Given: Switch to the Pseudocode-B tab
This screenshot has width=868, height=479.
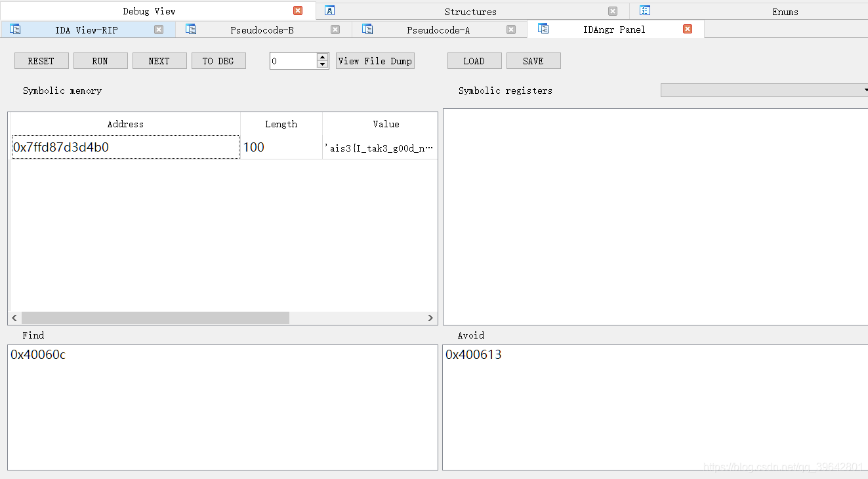Looking at the screenshot, I should 262,30.
